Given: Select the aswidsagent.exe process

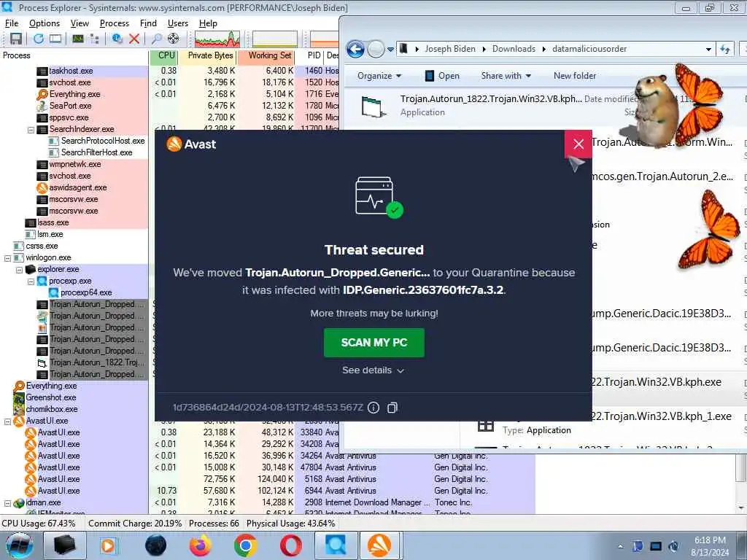Looking at the screenshot, I should tap(77, 187).
